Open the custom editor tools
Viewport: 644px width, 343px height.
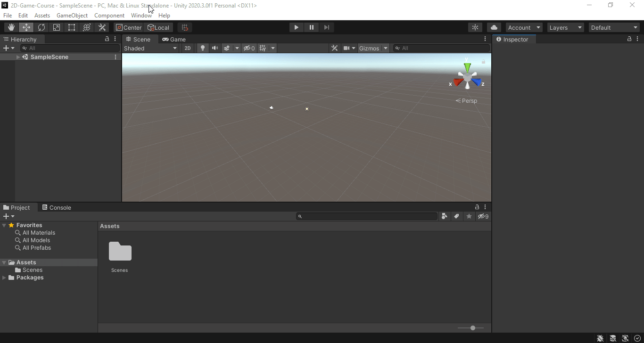[x=102, y=27]
